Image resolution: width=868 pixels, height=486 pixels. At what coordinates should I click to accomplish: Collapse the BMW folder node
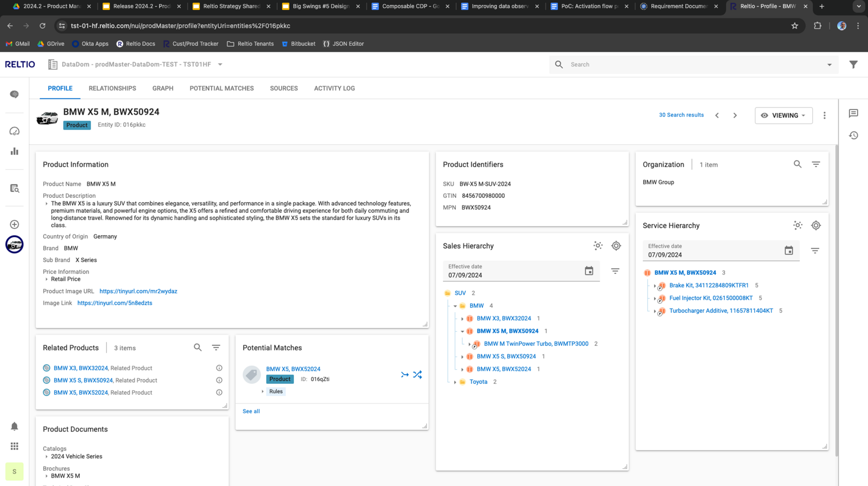coord(455,306)
